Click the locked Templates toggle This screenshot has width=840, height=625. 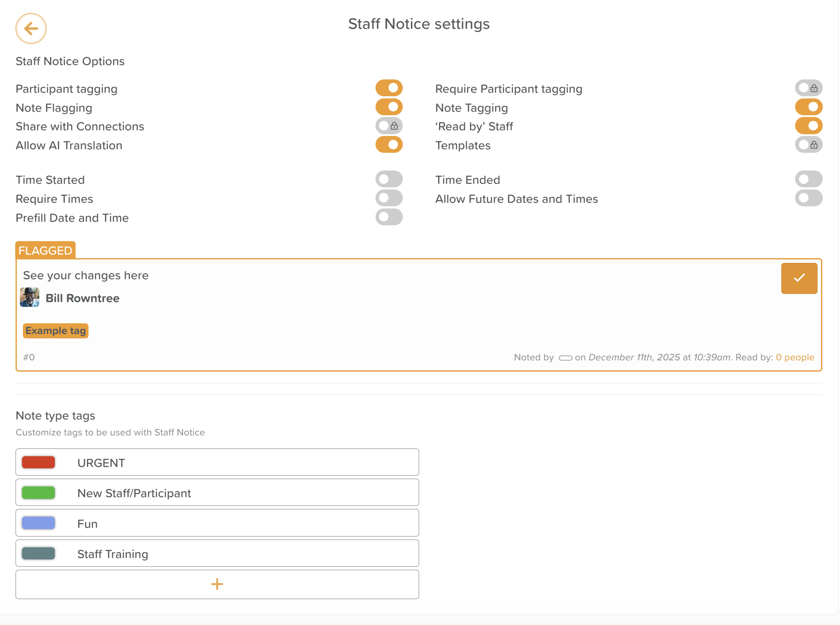pyautogui.click(x=808, y=145)
